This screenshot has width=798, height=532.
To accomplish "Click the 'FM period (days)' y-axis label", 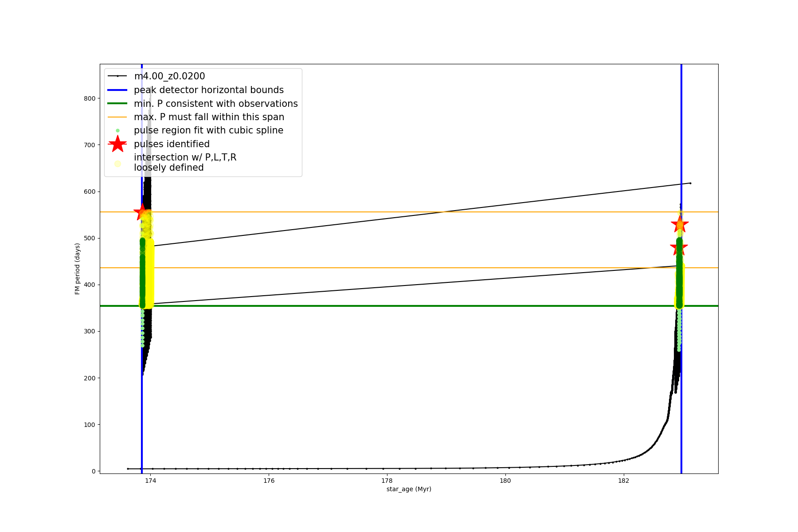I will pos(78,269).
